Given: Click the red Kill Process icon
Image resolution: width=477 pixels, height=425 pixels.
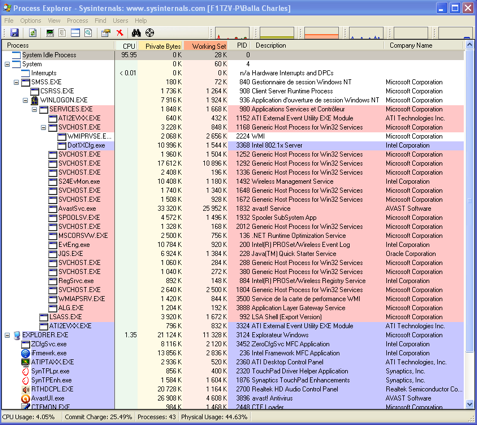Looking at the screenshot, I should [x=120, y=33].
